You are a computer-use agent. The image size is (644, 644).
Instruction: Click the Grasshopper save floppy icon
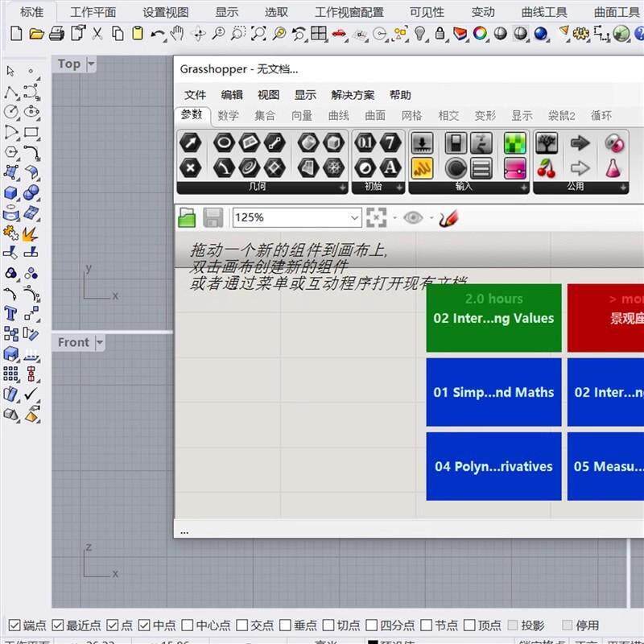point(213,217)
